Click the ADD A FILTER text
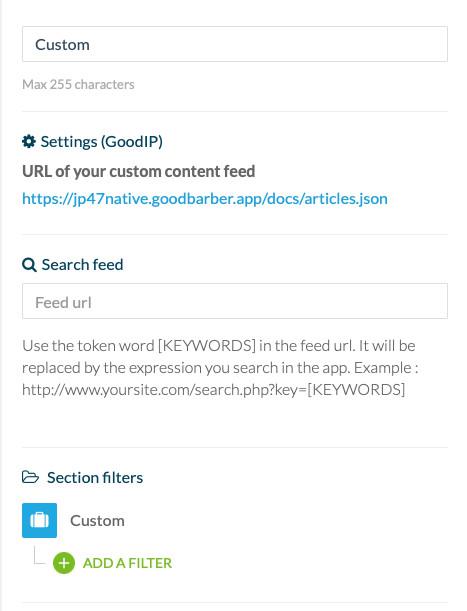 click(x=127, y=563)
